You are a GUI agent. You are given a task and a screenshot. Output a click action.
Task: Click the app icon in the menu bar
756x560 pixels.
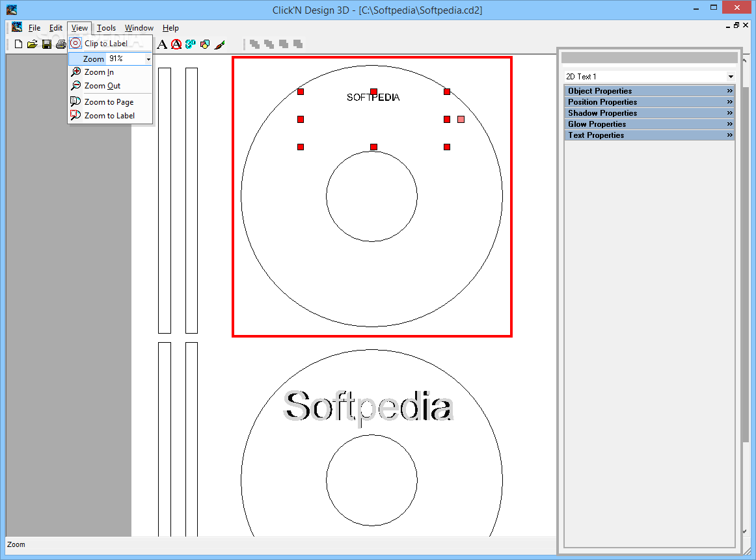(18, 27)
